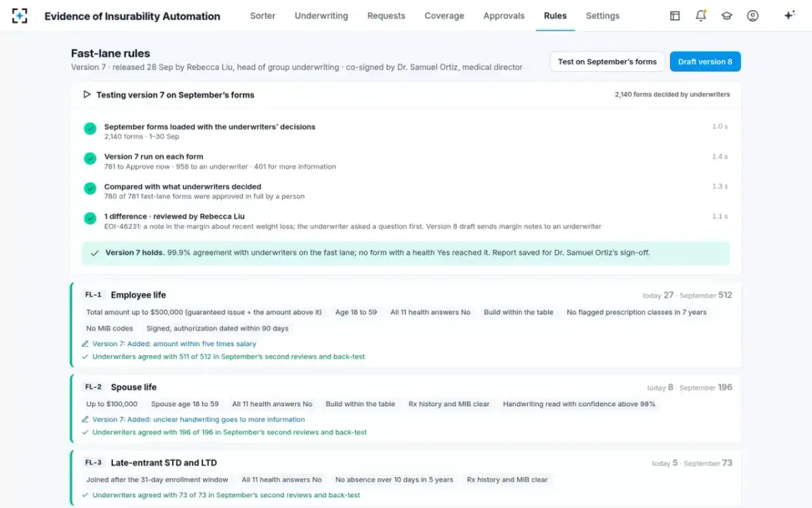Click Joined after the 31-day enrollment window chip
Image resolution: width=812 pixels, height=508 pixels.
(x=157, y=480)
